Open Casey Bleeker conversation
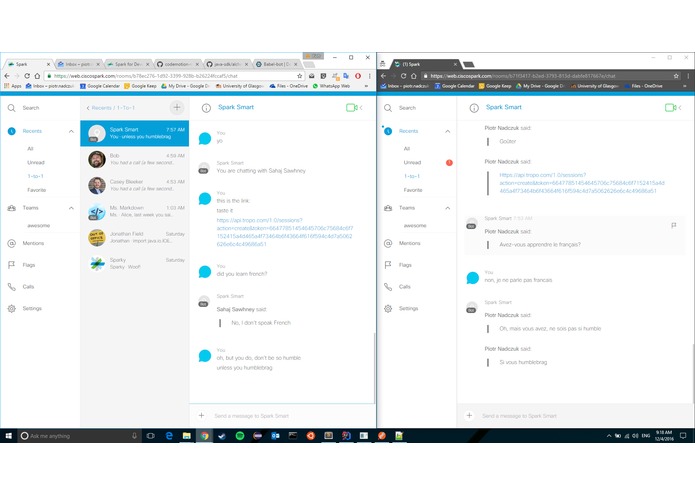 coord(135,185)
